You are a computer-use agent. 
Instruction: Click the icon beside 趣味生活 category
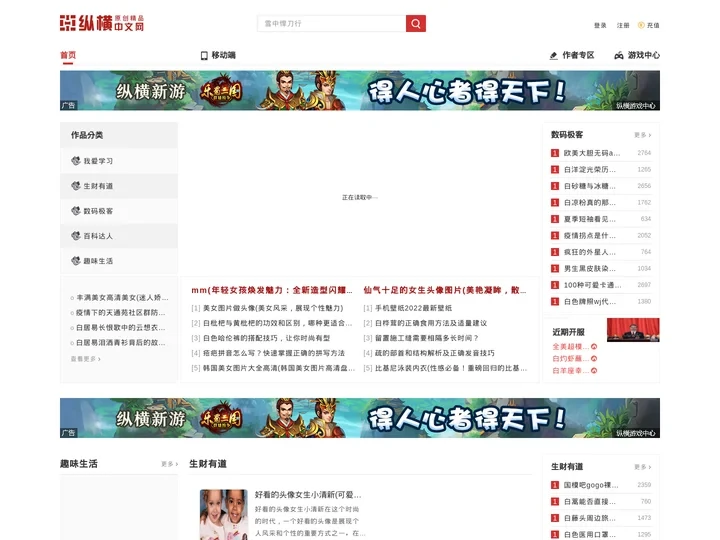tap(76, 261)
